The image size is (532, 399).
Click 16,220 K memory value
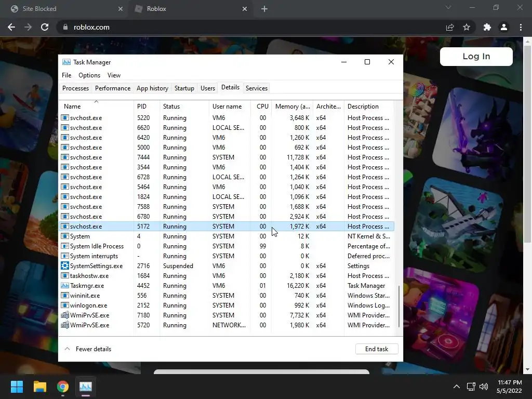(298, 285)
